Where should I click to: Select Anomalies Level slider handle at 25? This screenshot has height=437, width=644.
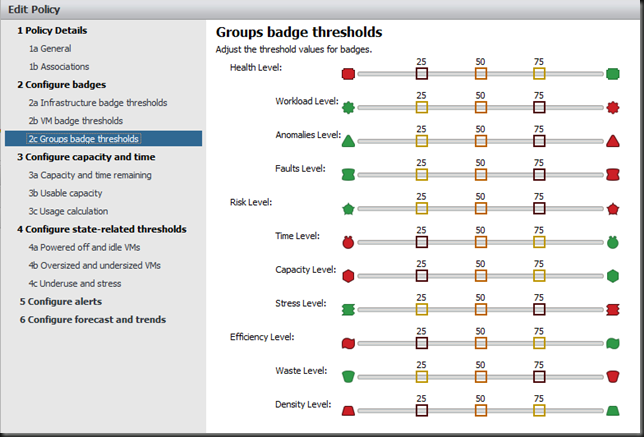coord(422,141)
